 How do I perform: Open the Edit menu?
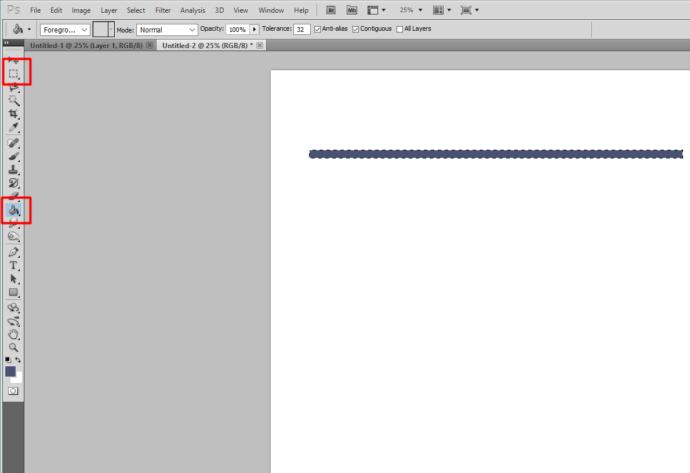click(x=56, y=10)
